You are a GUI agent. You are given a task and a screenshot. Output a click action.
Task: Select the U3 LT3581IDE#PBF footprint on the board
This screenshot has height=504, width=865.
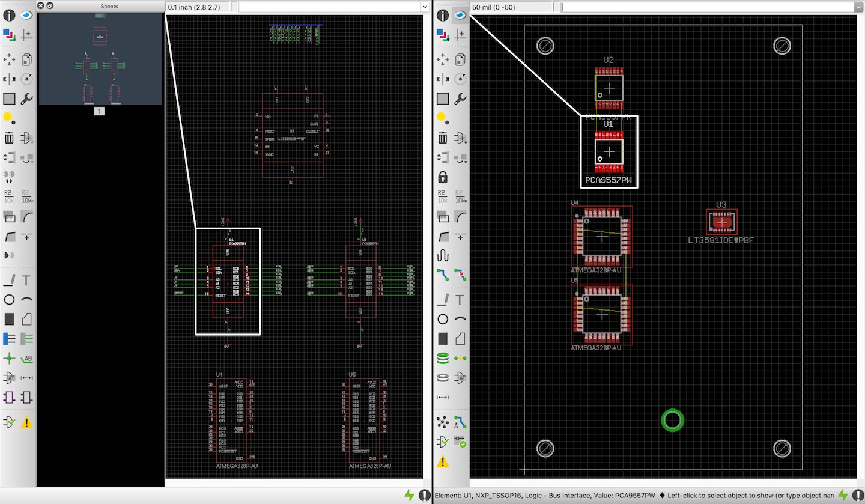pos(721,223)
